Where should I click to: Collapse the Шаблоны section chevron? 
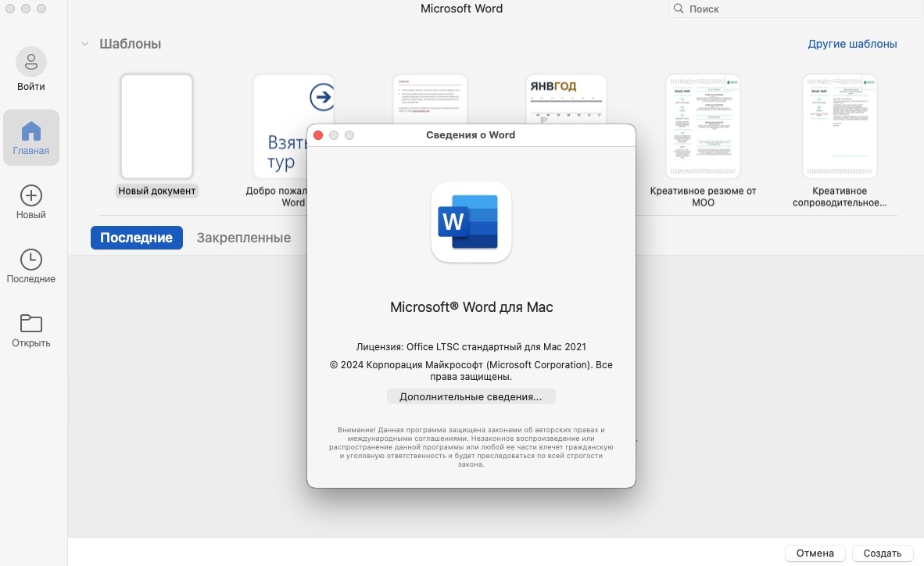(x=84, y=44)
